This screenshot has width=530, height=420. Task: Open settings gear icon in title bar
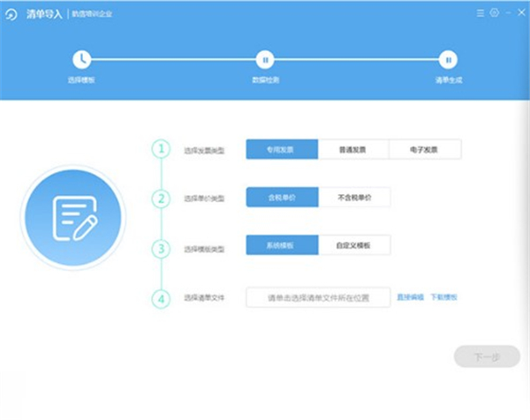coord(494,13)
